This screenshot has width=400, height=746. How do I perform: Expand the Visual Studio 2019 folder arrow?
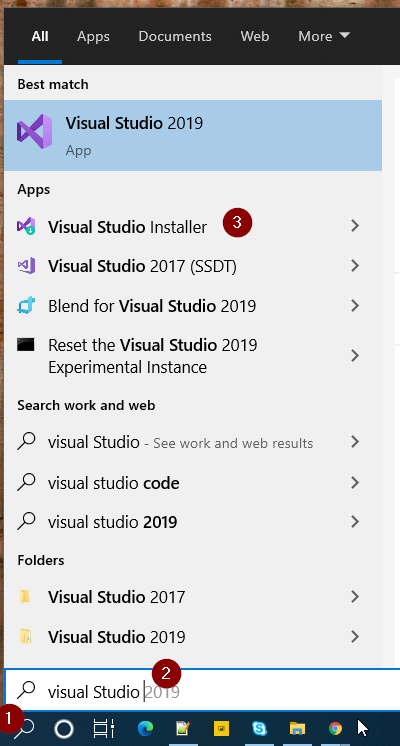pyautogui.click(x=355, y=636)
